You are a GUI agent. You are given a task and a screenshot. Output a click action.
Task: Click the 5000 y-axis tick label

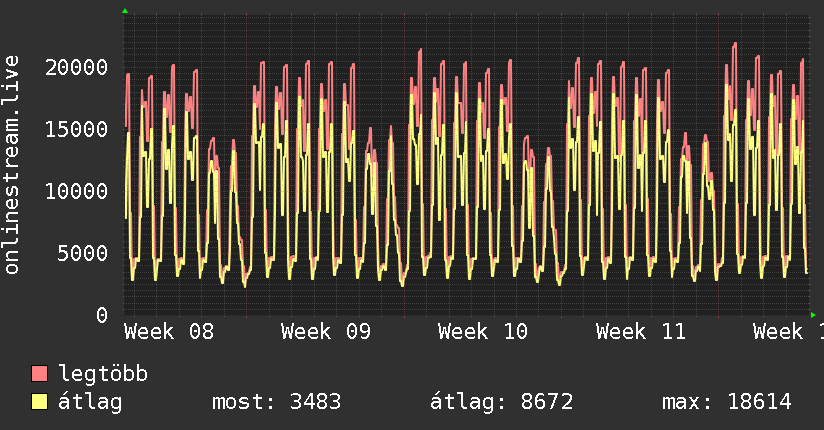coord(83,253)
